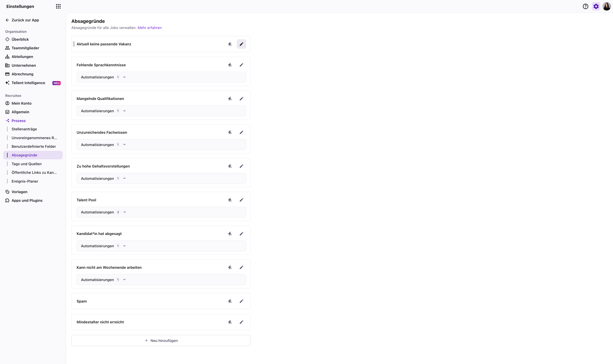Click the purple settings gear icon
This screenshot has width=613, height=364.
596,6
